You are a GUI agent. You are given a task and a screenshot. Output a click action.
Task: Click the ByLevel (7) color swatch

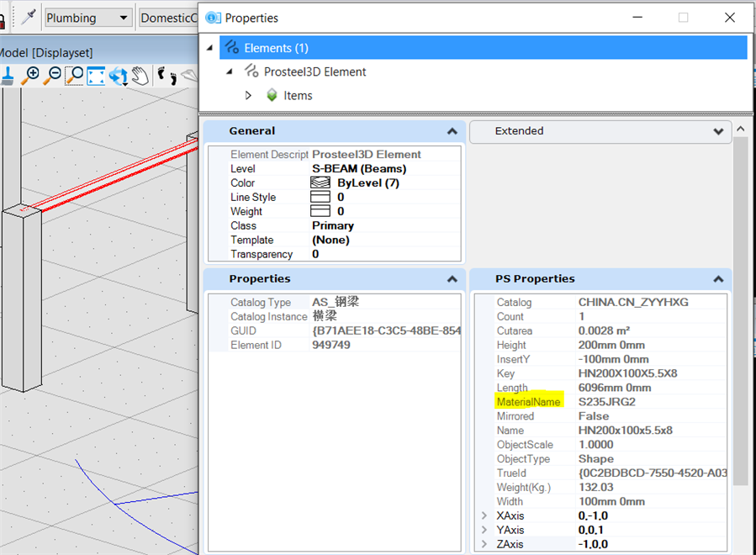(320, 182)
